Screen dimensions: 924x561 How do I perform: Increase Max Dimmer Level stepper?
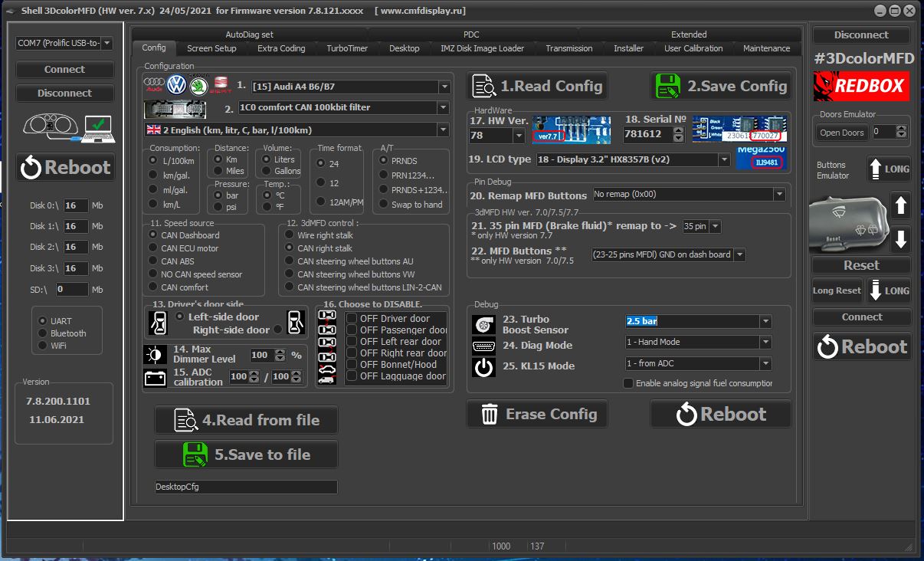pos(280,353)
